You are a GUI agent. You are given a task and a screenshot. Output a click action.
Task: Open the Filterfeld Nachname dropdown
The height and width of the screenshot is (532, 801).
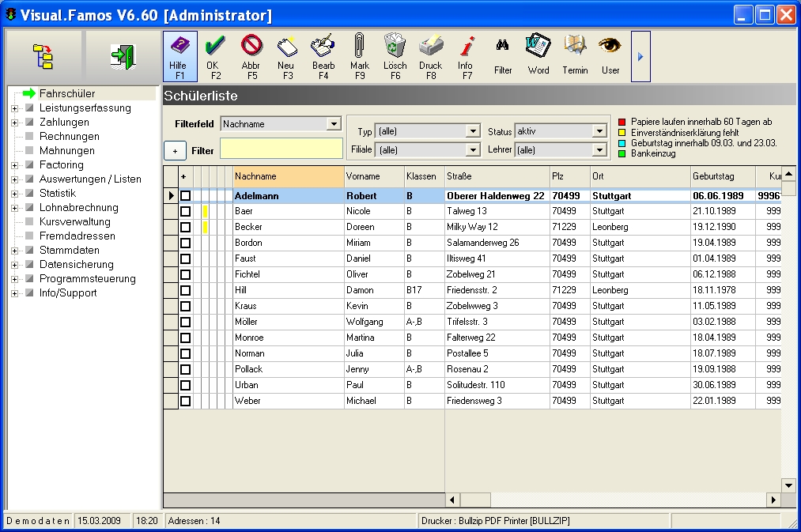tap(333, 124)
